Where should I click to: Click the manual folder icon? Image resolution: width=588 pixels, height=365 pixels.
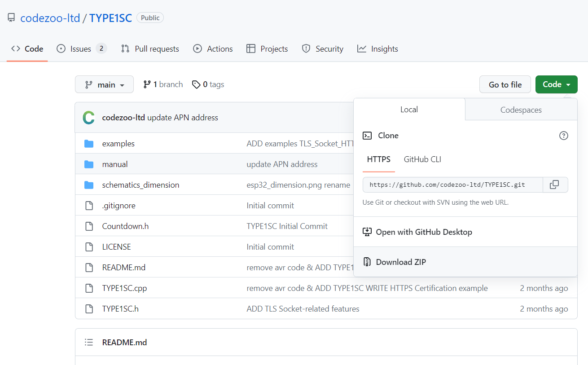[x=89, y=164]
